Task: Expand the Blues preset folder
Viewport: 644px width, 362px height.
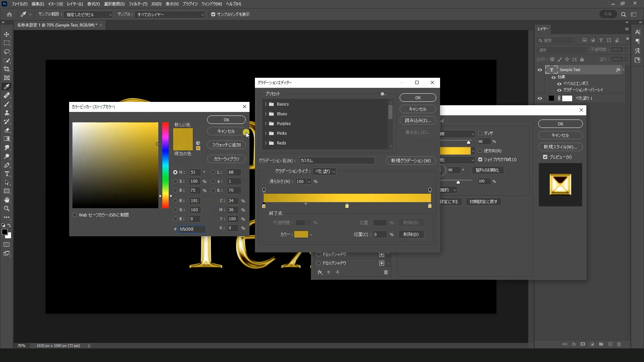Action: [x=266, y=114]
